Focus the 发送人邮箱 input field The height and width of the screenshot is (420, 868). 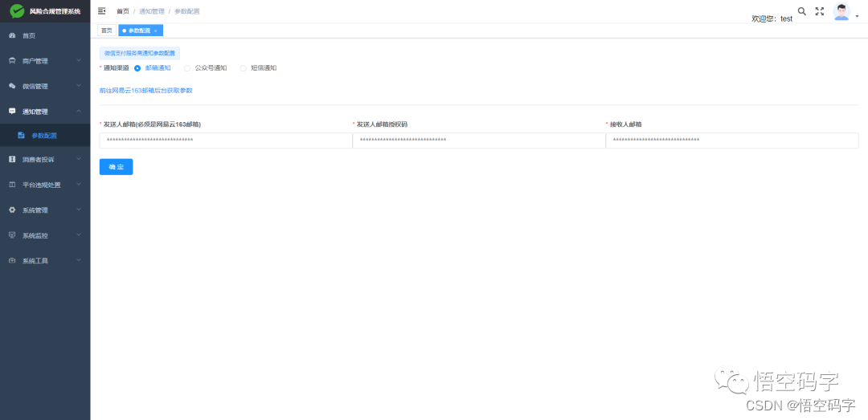[226, 141]
